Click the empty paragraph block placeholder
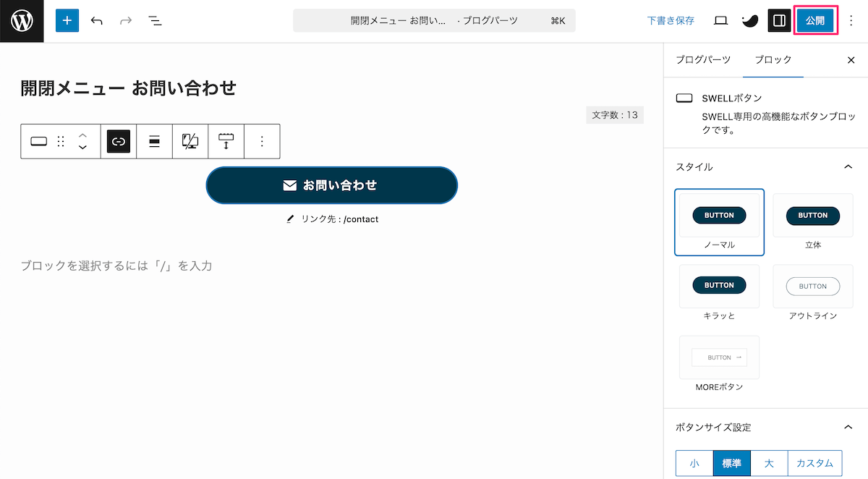868x479 pixels. tap(116, 266)
